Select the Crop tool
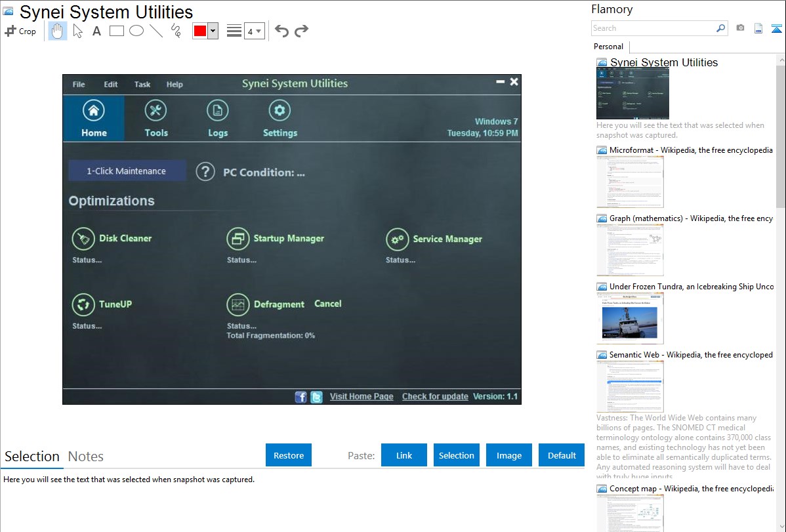This screenshot has width=786, height=532. [20, 31]
